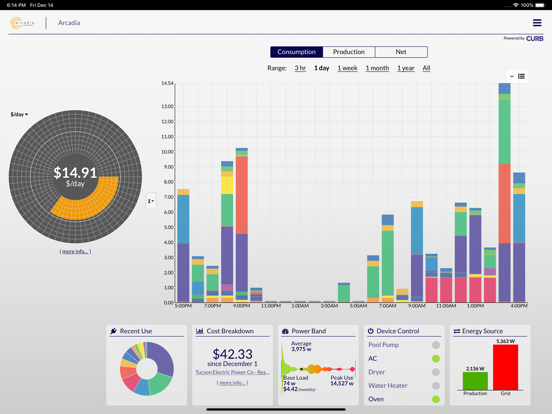Screen dimensions: 552x414
Task: Open the hamburger menu icon
Action: (537, 23)
